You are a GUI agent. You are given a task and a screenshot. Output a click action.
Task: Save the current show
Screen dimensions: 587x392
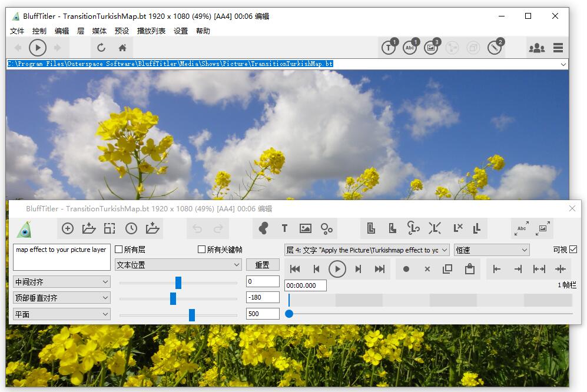click(151, 228)
